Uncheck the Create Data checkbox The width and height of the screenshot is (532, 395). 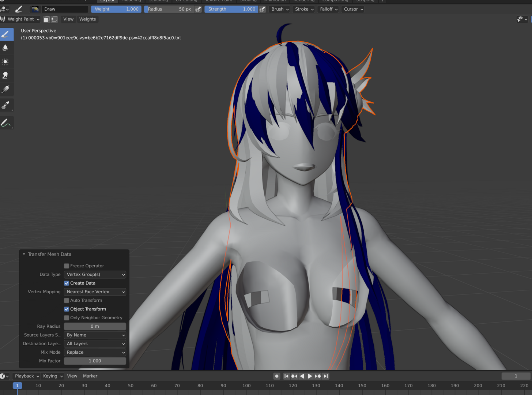[67, 283]
